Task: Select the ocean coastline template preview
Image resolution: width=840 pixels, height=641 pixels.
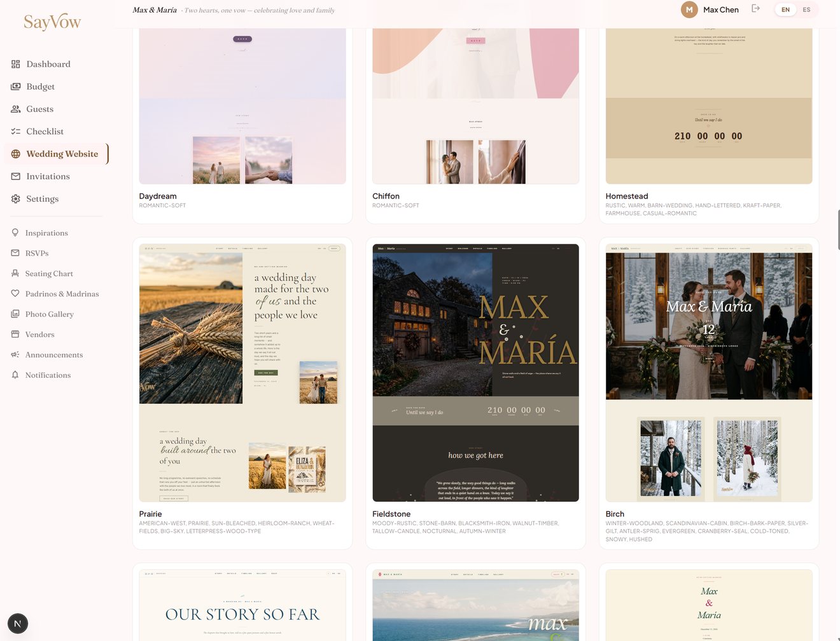Action: point(475,605)
